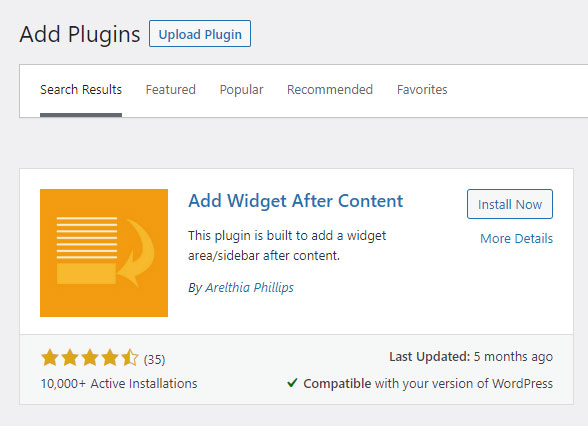Switch to the Featured tab

point(171,90)
